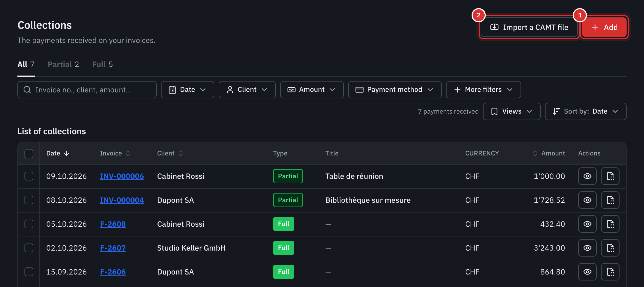The width and height of the screenshot is (644, 287).
Task: Open the document action for F-2606
Action: 610,272
